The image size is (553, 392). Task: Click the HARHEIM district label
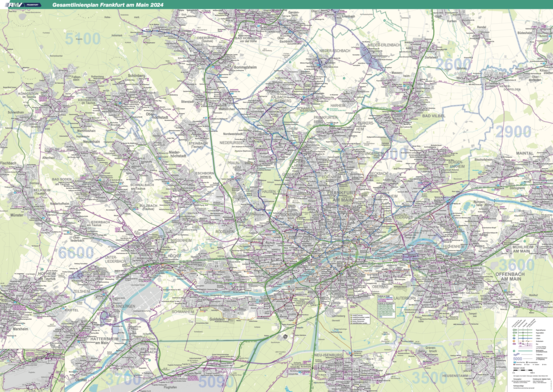[338, 104]
